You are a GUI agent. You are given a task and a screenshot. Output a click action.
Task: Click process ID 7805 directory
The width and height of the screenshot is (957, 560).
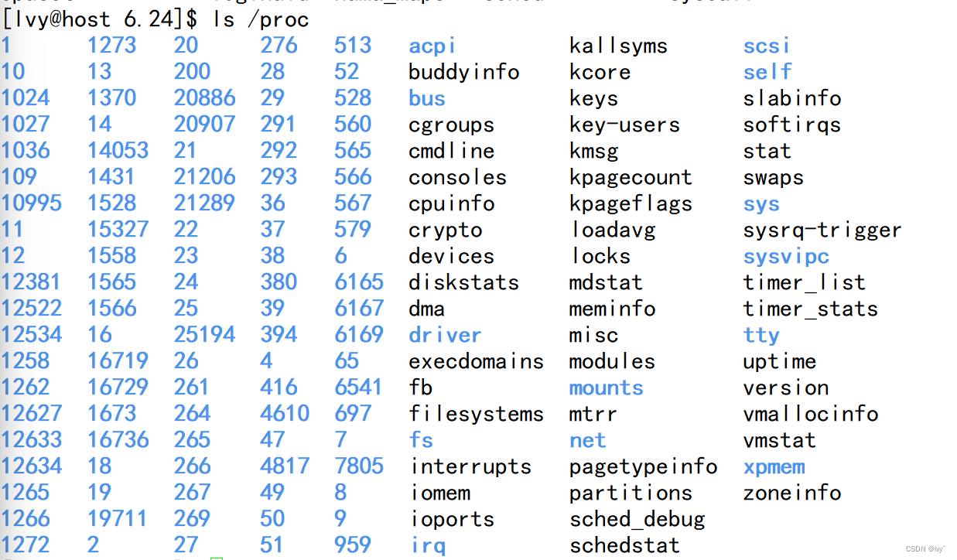click(x=359, y=466)
